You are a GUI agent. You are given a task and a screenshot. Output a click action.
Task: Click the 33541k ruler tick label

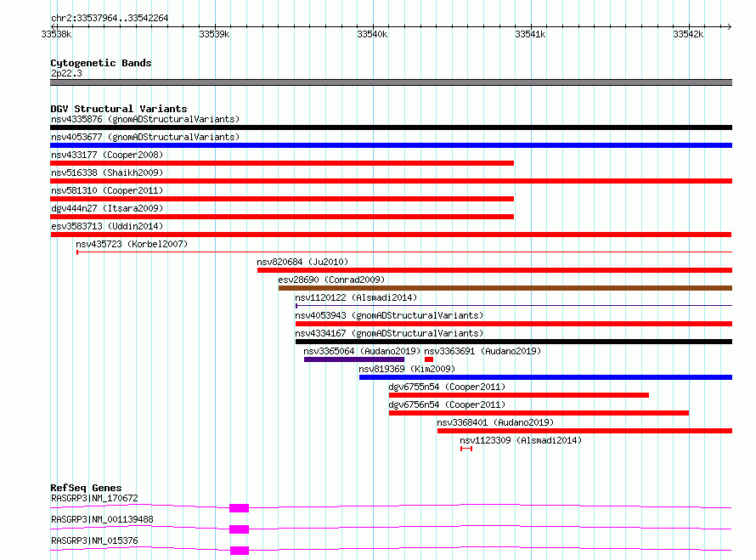pyautogui.click(x=530, y=34)
